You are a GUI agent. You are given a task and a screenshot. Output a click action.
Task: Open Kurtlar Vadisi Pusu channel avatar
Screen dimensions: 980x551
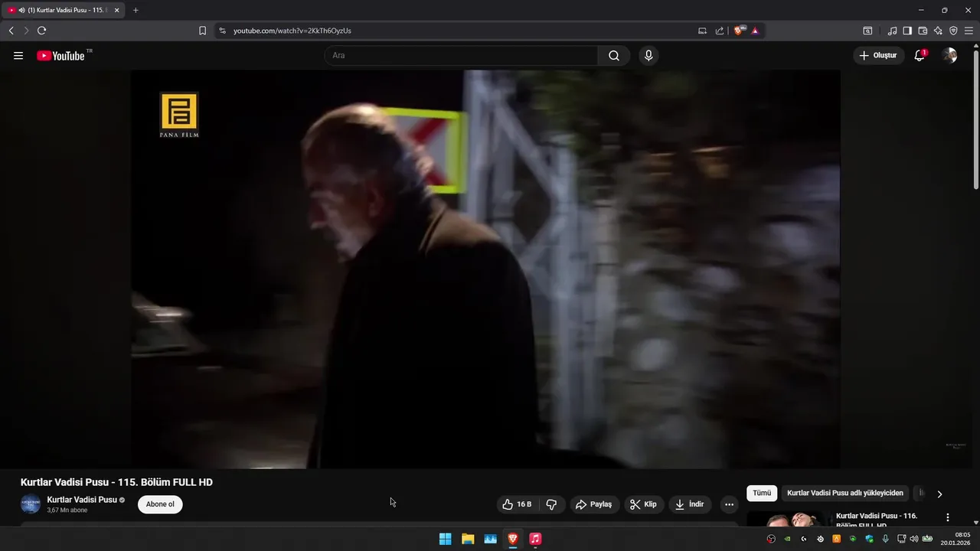pyautogui.click(x=30, y=504)
